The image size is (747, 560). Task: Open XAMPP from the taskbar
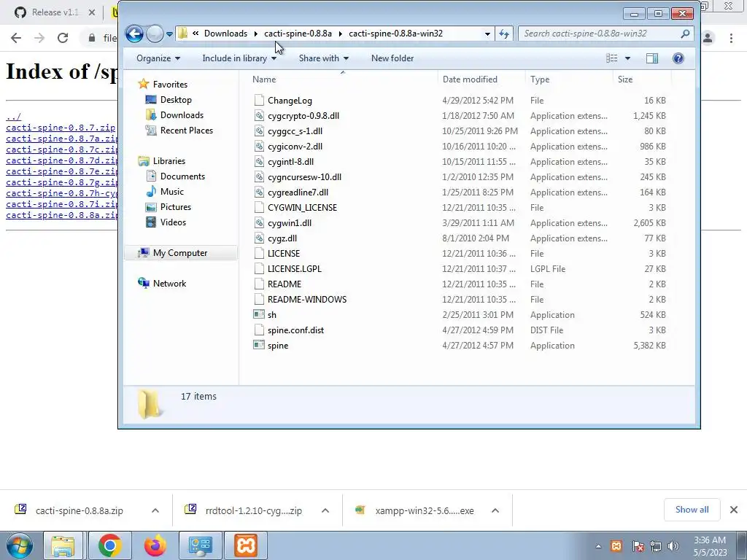click(x=245, y=545)
